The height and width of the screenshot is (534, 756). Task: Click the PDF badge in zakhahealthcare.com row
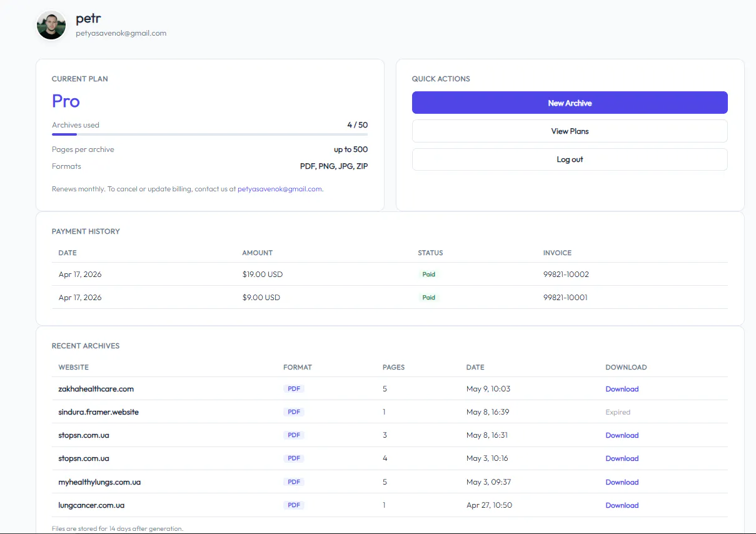(294, 389)
